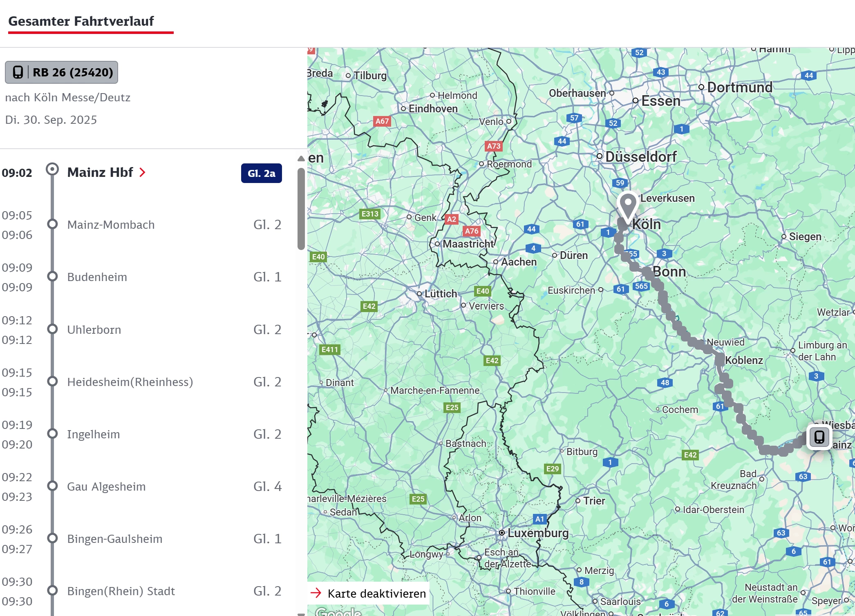Click the Mainz Hbf stop circle on timeline
The width and height of the screenshot is (855, 616).
52,169
